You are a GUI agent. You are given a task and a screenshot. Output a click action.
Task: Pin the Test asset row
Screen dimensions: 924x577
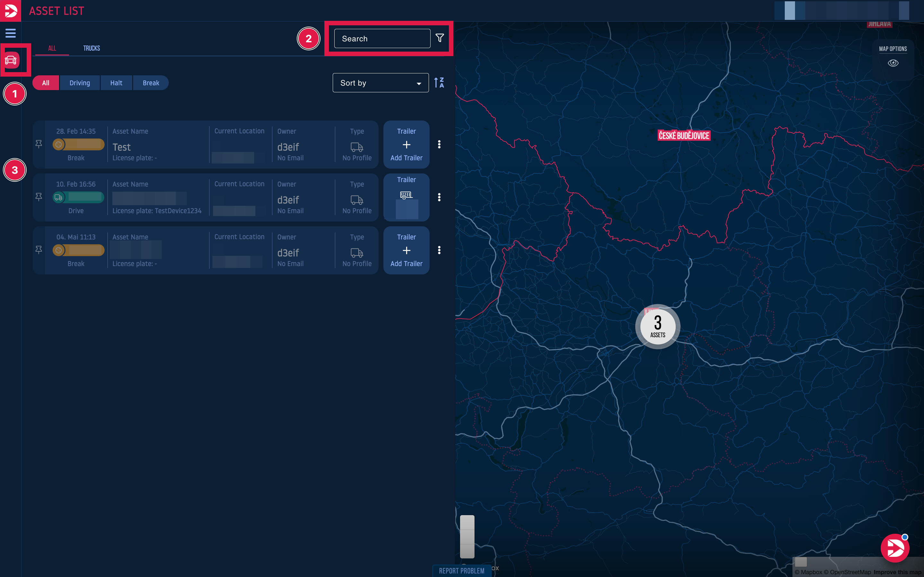pyautogui.click(x=38, y=144)
